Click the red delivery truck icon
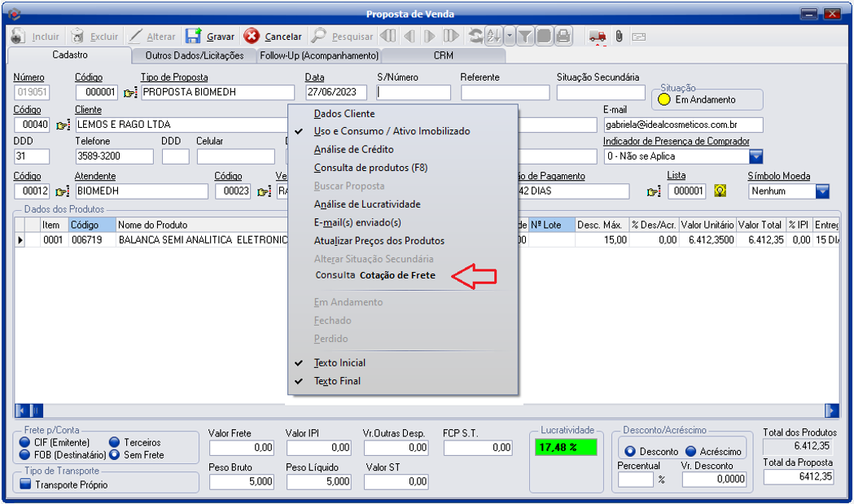Screen dimensions: 854x504 point(597,37)
